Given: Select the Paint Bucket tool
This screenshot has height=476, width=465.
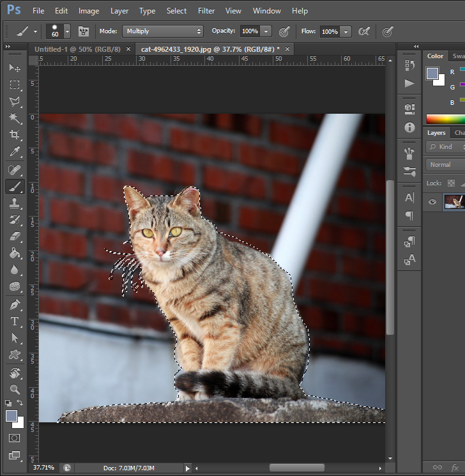Looking at the screenshot, I should pyautogui.click(x=15, y=252).
